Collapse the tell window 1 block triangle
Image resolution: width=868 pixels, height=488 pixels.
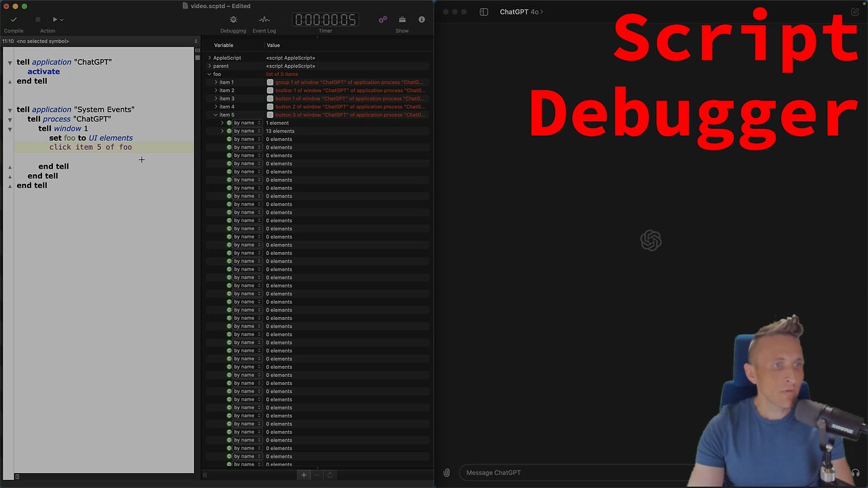click(x=9, y=129)
